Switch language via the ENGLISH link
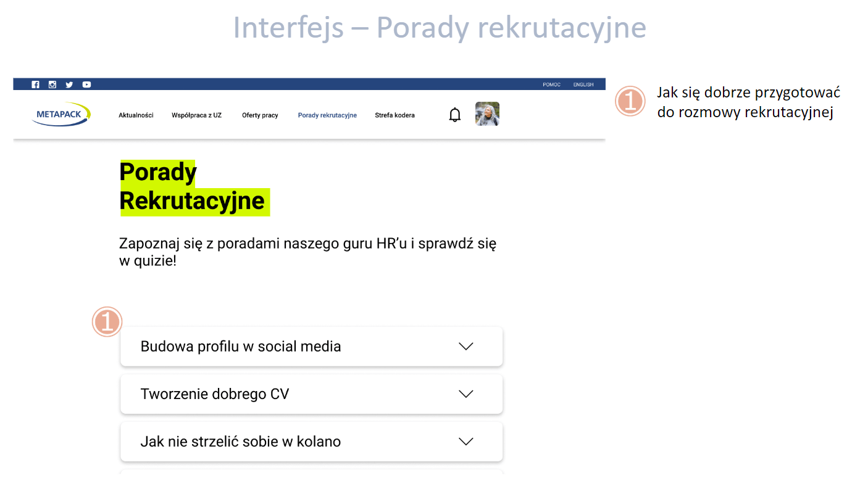The width and height of the screenshot is (868, 478). (x=583, y=84)
